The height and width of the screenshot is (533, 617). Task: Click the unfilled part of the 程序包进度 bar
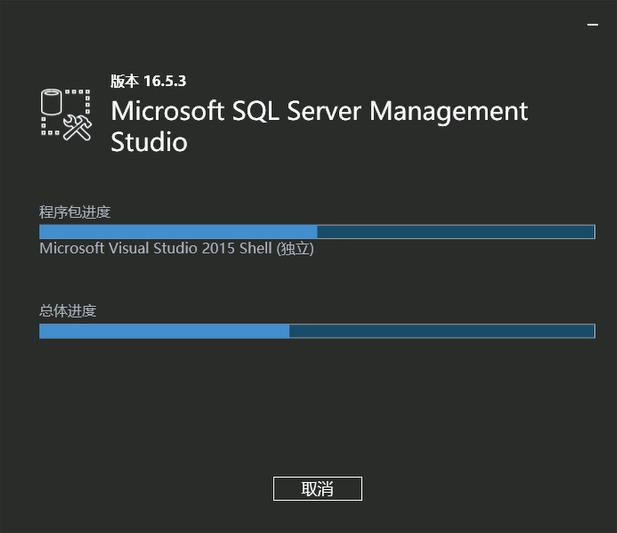[455, 232]
